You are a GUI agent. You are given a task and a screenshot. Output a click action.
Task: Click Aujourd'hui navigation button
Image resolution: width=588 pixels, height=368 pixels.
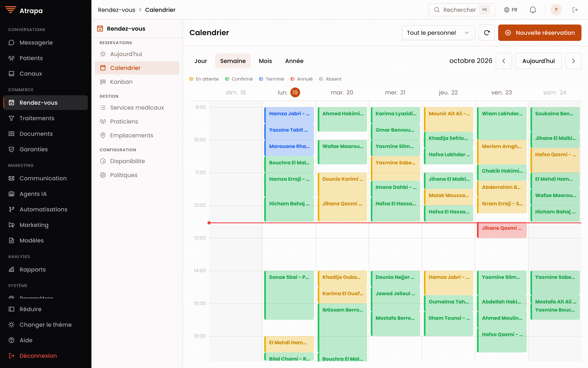[x=538, y=61]
